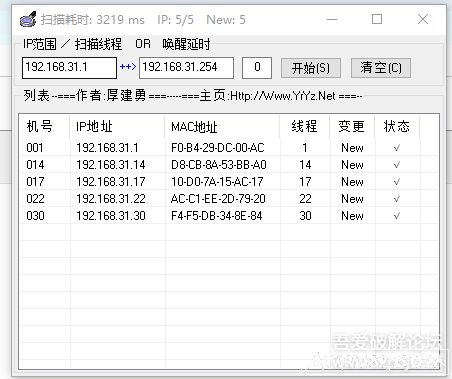
Task: Click the New label in row 001
Action: click(x=352, y=148)
